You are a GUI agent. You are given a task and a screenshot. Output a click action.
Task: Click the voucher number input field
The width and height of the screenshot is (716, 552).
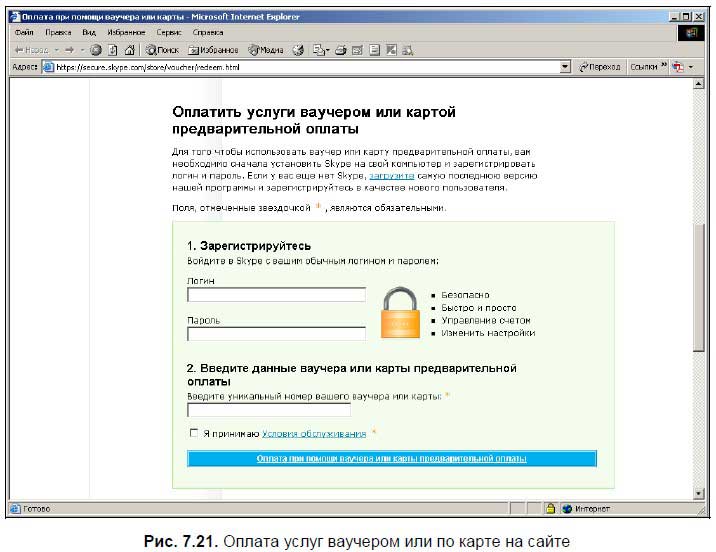click(269, 410)
